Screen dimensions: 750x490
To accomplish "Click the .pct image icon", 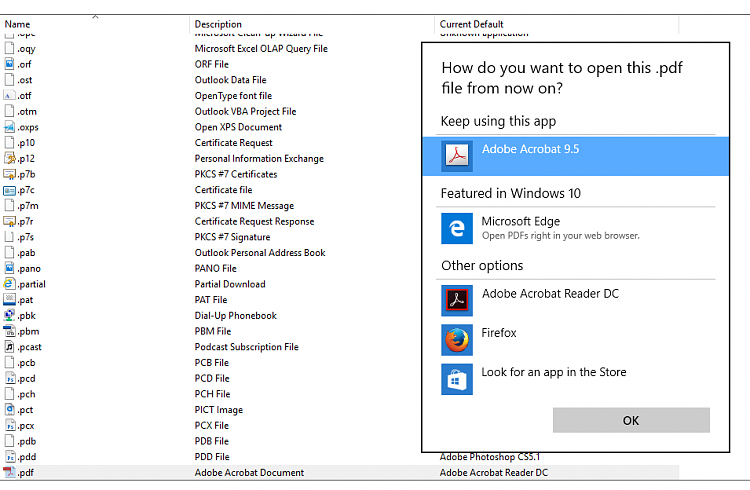I will (9, 410).
